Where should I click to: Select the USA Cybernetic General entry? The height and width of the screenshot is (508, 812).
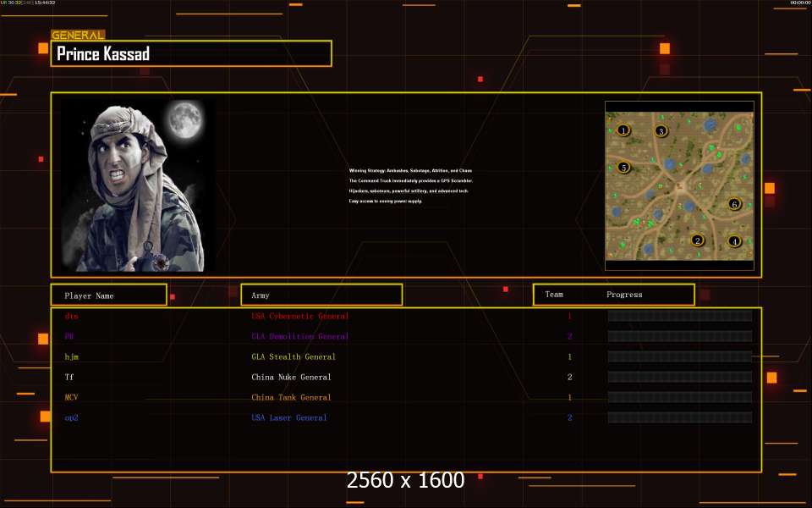299,317
